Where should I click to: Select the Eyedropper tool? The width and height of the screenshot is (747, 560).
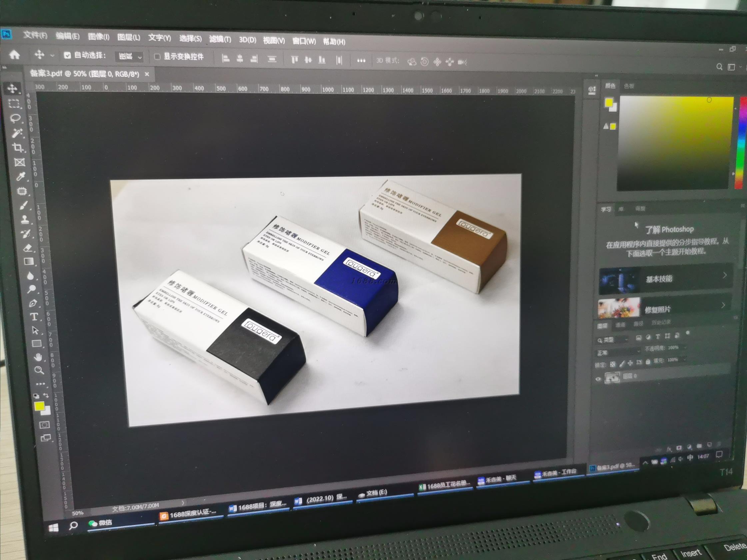coord(21,177)
